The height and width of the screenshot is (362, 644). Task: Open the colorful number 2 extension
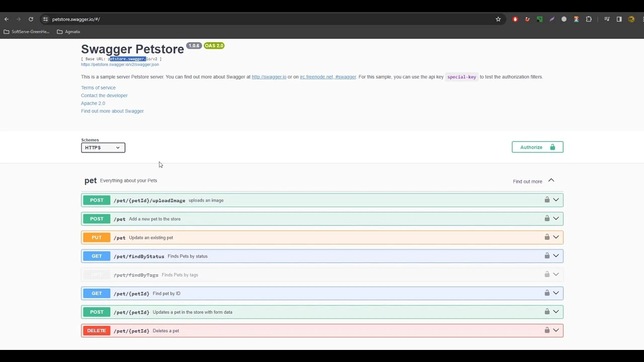(x=576, y=19)
